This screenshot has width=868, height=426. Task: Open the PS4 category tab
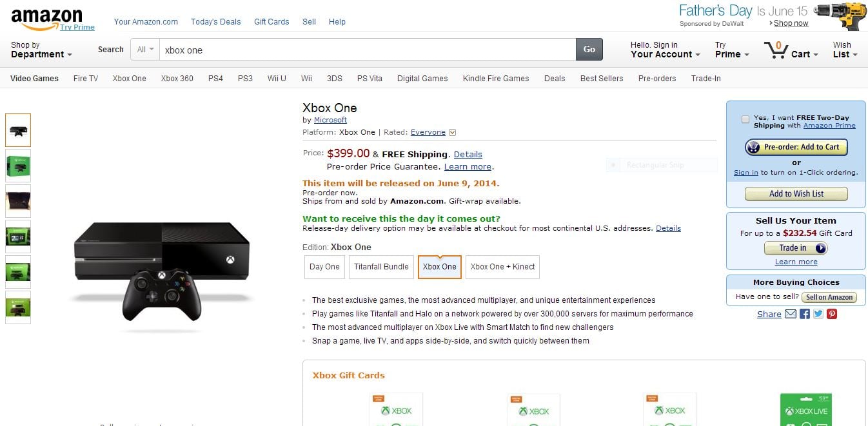point(215,79)
